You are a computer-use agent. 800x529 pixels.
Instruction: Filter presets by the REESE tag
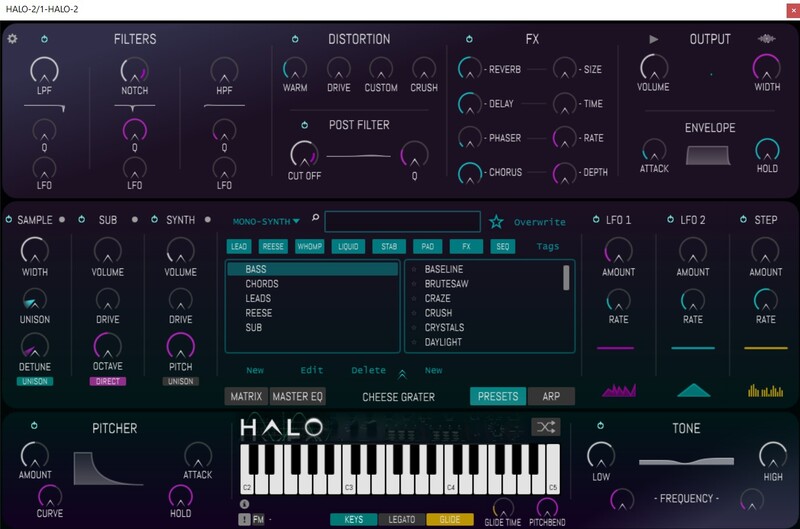pyautogui.click(x=273, y=246)
